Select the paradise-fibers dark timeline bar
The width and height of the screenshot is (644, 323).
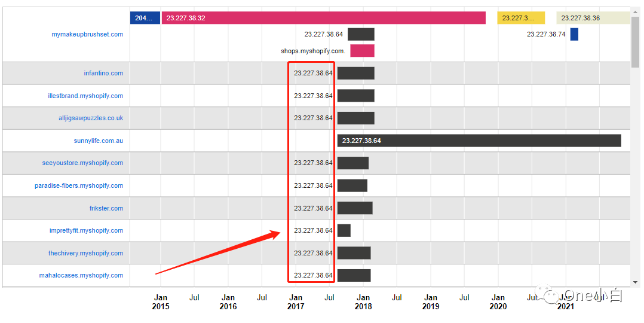pos(352,185)
